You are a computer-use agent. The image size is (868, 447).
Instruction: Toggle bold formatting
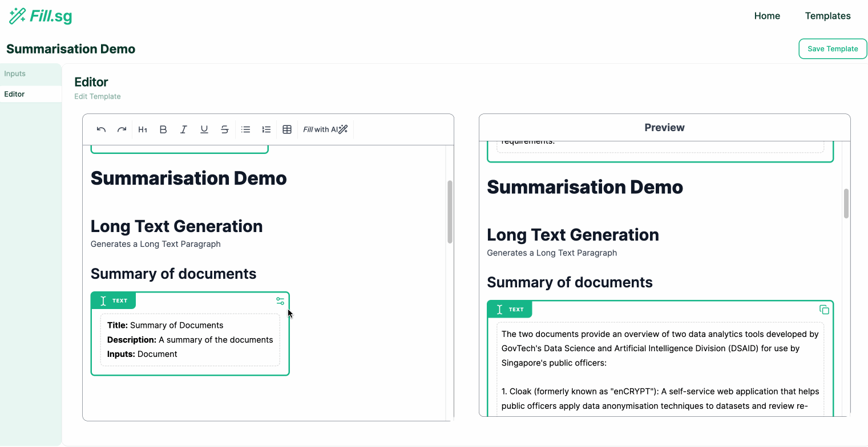(x=163, y=129)
